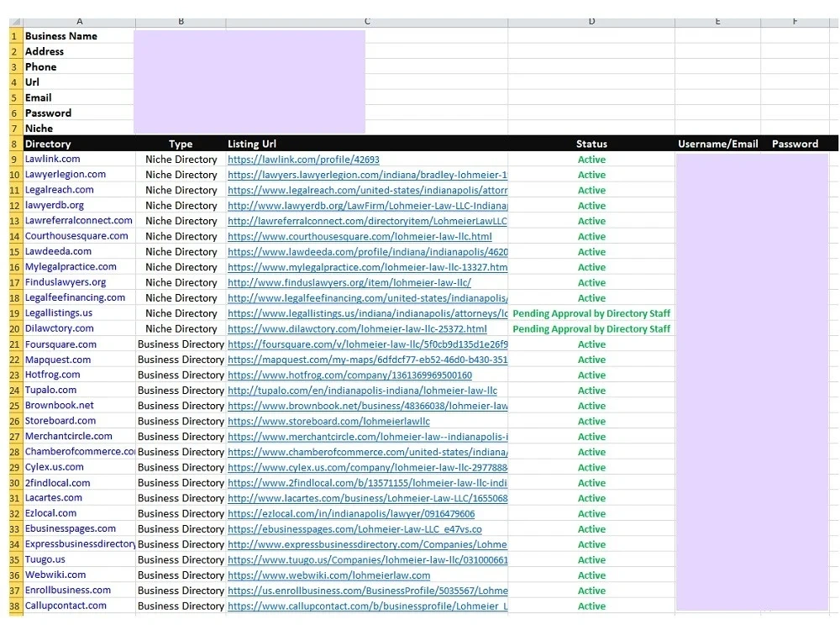
Task: Click the Listing Url header cell
Action: (x=367, y=144)
